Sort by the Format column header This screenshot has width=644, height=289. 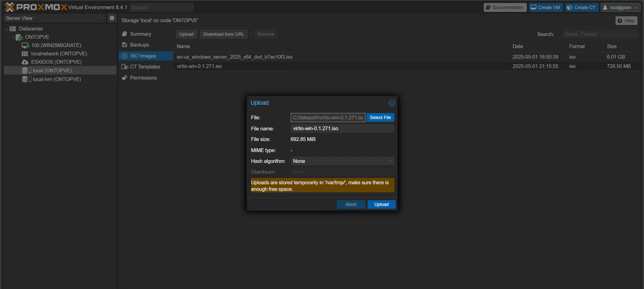(584, 46)
